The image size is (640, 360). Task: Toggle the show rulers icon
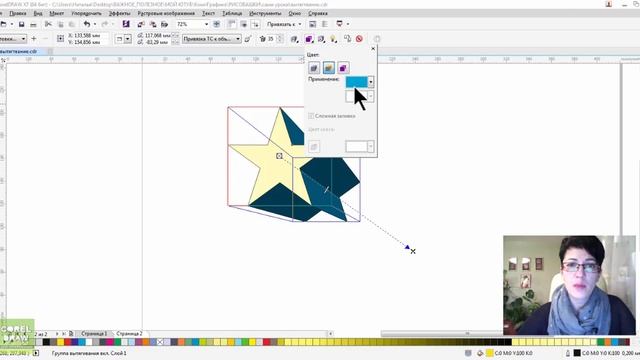point(232,24)
